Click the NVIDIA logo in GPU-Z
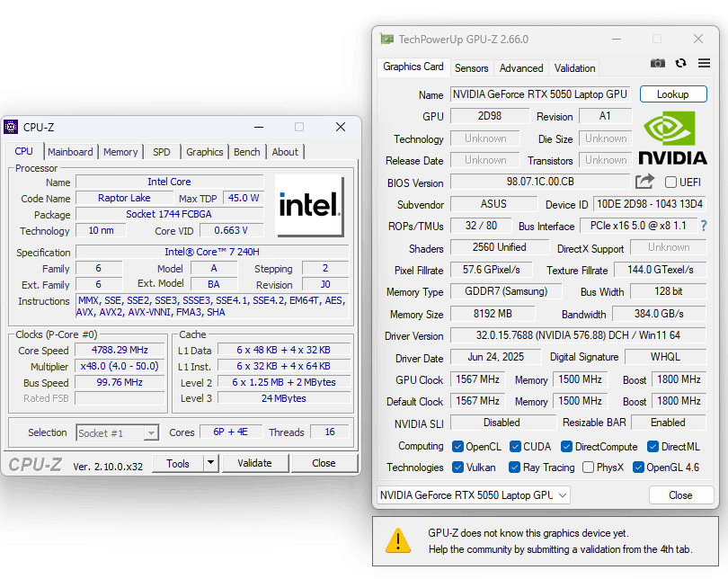Screen dimensions: 728x579 click(673, 138)
